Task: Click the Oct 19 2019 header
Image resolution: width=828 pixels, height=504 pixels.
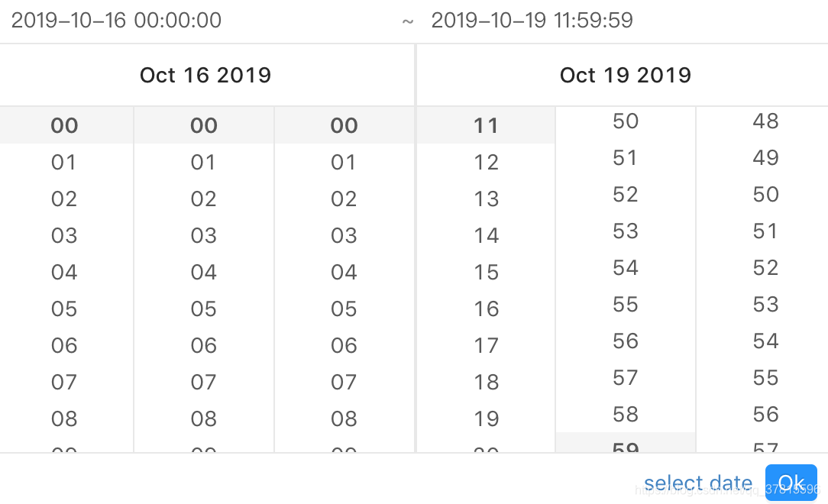Action: point(625,75)
